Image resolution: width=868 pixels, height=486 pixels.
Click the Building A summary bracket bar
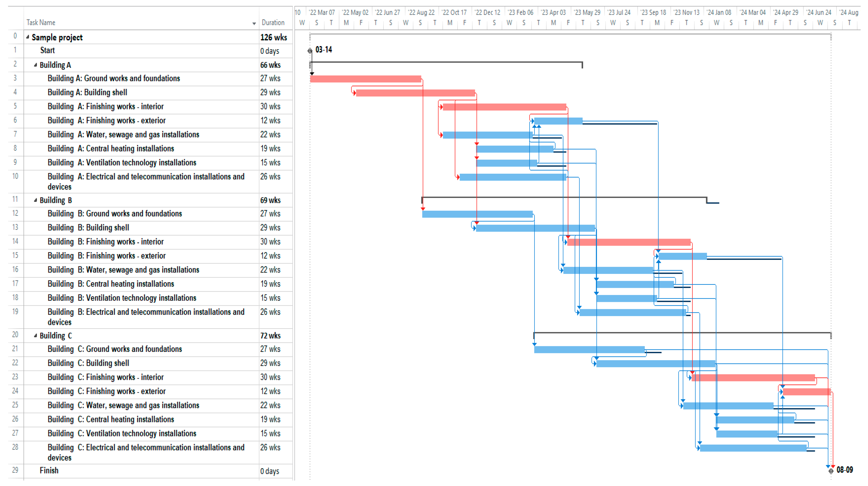coord(446,62)
